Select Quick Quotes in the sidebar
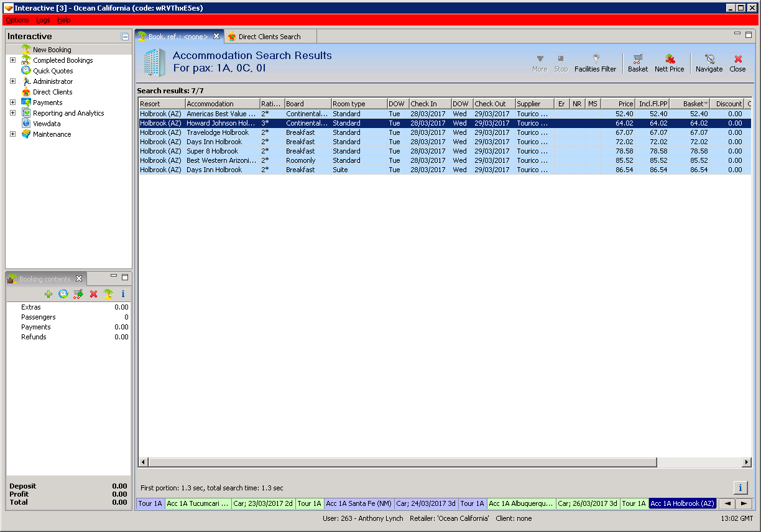The image size is (761, 532). (53, 71)
